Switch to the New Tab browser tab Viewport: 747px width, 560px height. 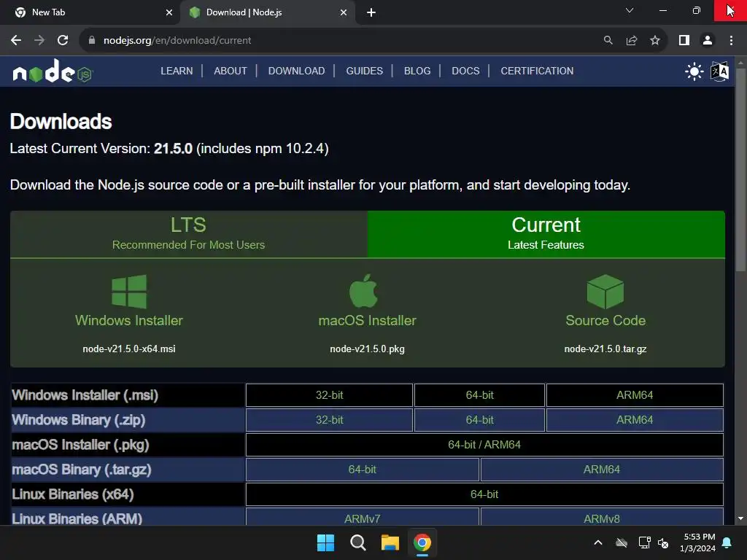90,12
